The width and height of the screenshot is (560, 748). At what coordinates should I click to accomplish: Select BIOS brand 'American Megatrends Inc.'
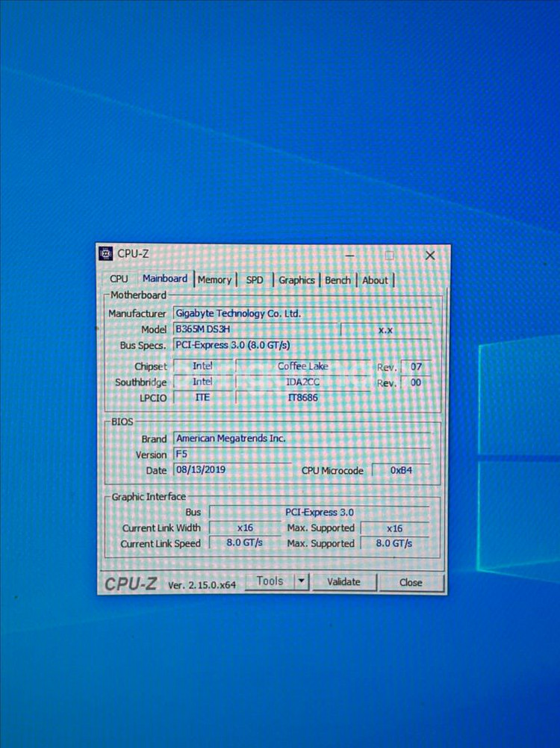302,439
